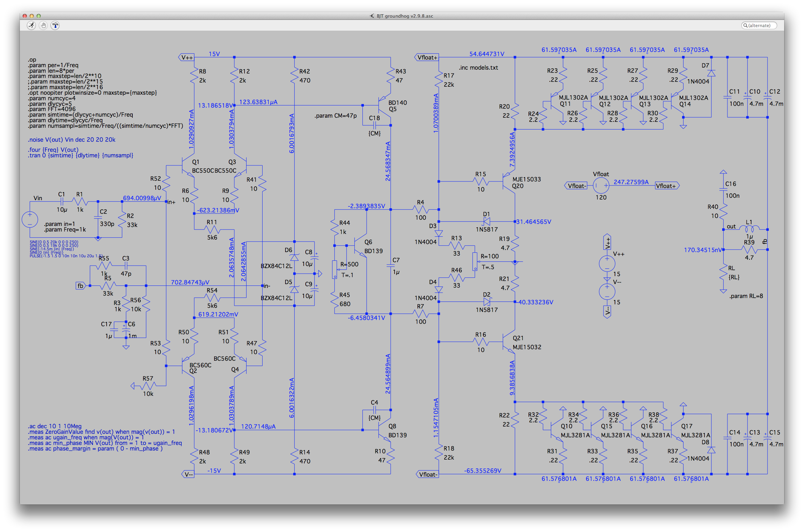
Task: Select the '.op' directive text
Action: [32, 60]
